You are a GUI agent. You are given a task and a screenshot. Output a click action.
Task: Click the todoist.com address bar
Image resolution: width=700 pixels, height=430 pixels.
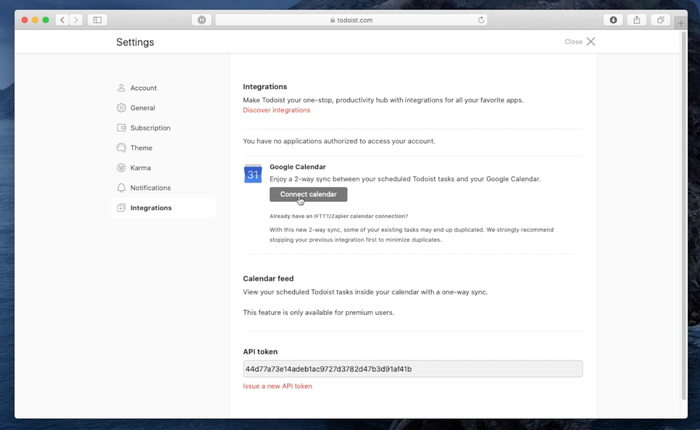click(x=351, y=20)
